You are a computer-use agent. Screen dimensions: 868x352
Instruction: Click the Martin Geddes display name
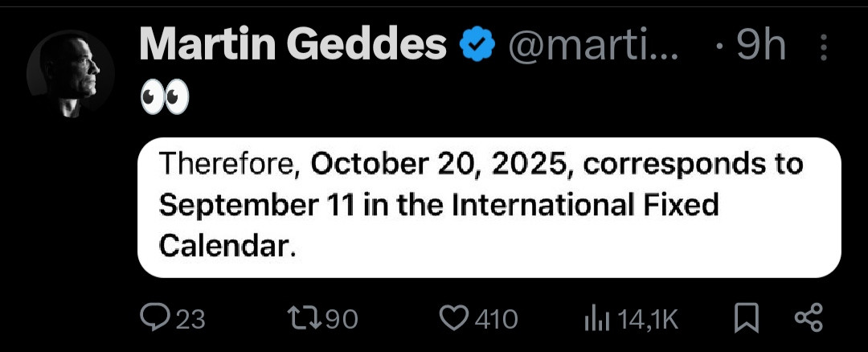(293, 46)
